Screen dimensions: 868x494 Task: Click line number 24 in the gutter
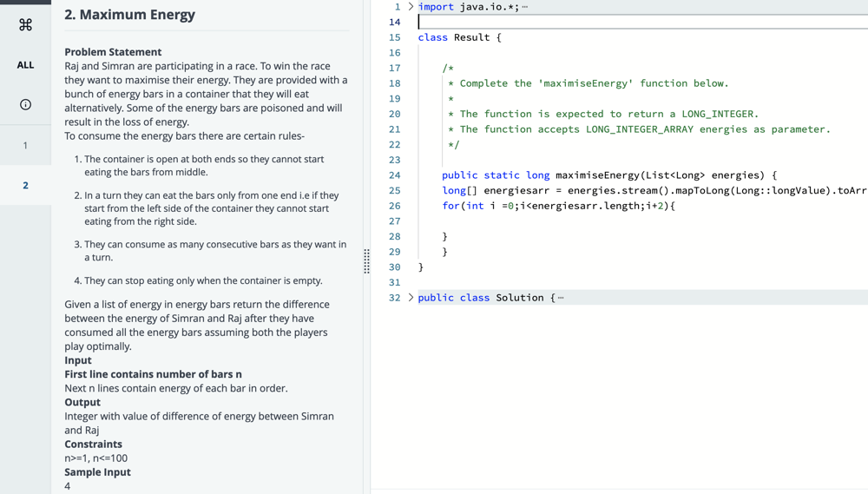click(394, 175)
